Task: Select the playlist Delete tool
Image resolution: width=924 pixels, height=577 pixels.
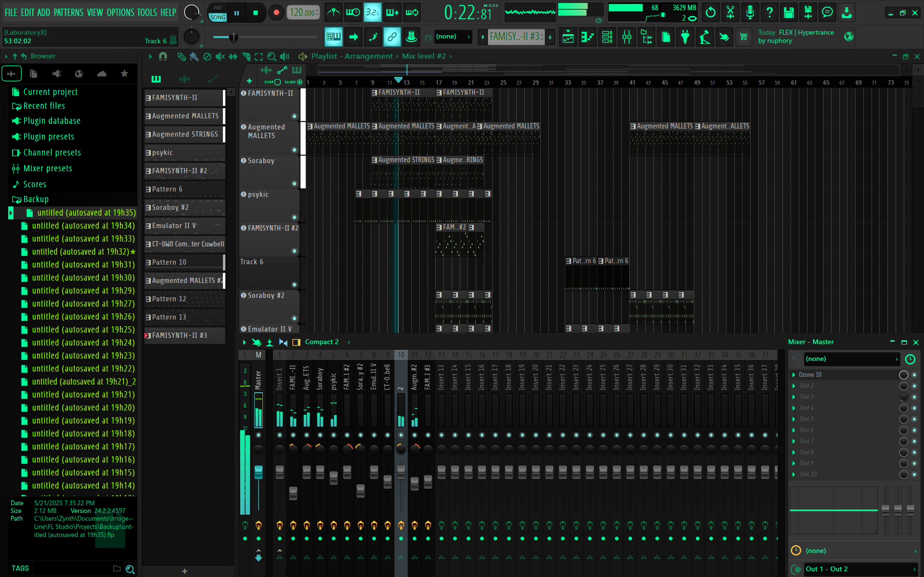Action: coord(207,56)
